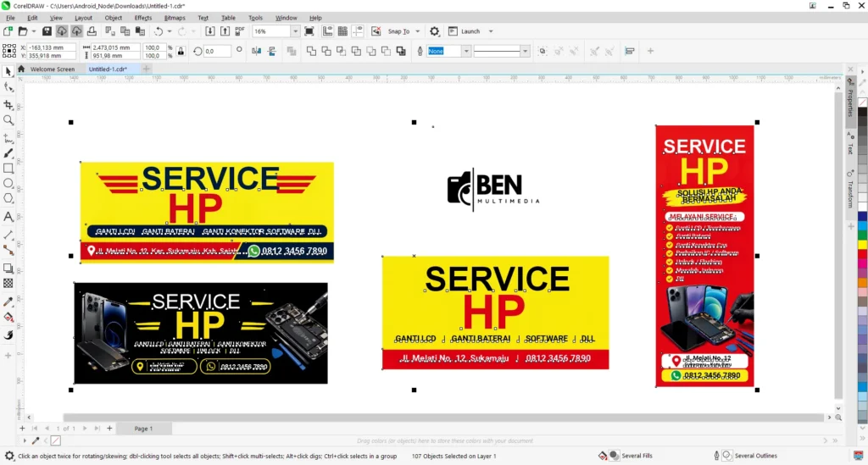Viewport: 868px width, 465px height.
Task: Expand the Snap To dropdown
Action: pos(417,31)
